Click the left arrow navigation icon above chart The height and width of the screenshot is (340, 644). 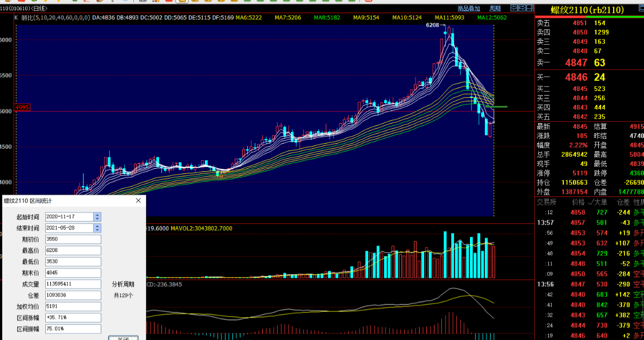click(x=514, y=8)
